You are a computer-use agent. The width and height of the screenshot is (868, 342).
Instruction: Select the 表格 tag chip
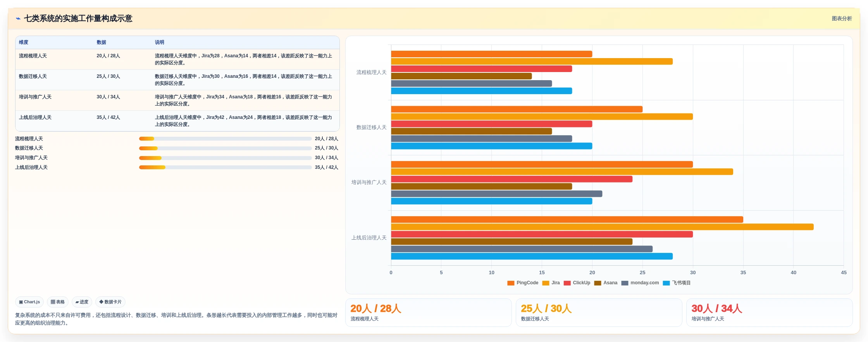[x=58, y=302]
